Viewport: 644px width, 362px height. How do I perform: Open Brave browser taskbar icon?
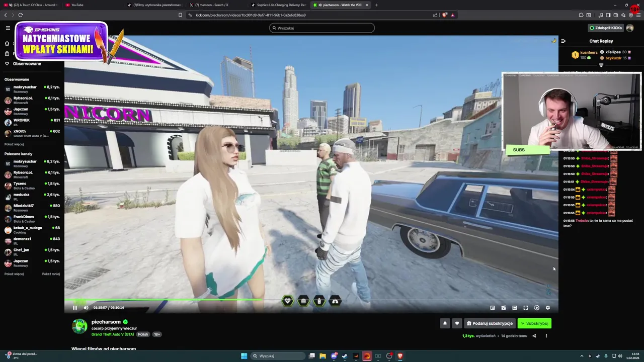(x=400, y=356)
